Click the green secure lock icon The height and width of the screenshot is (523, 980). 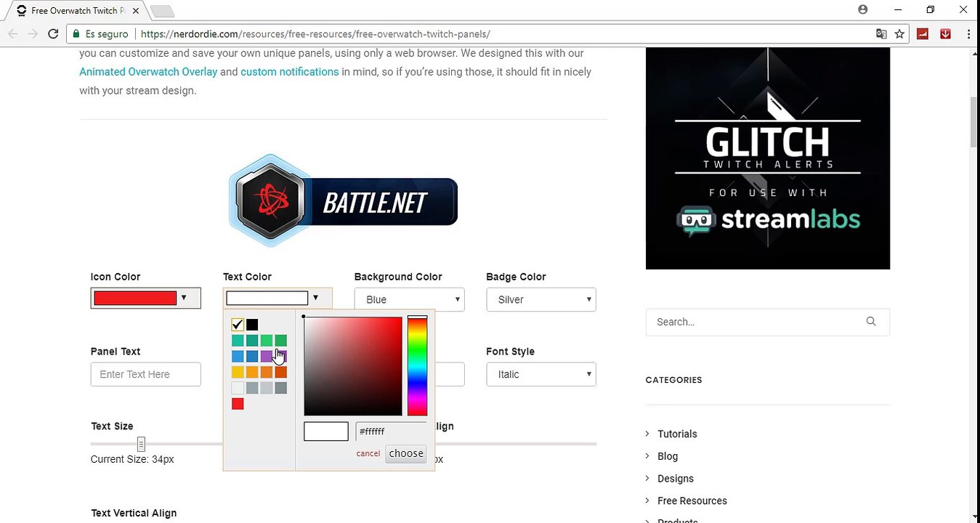pyautogui.click(x=76, y=34)
